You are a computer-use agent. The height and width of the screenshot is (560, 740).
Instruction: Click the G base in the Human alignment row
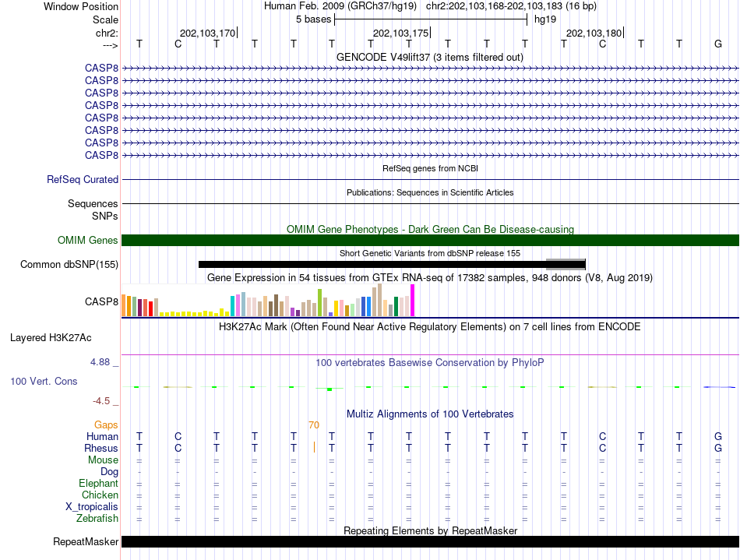(718, 436)
